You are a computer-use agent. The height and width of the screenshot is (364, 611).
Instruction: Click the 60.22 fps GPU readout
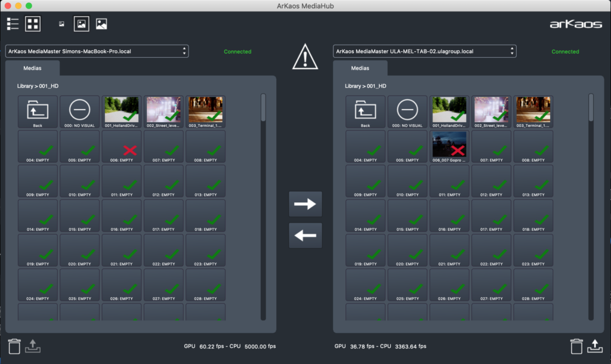(x=212, y=346)
